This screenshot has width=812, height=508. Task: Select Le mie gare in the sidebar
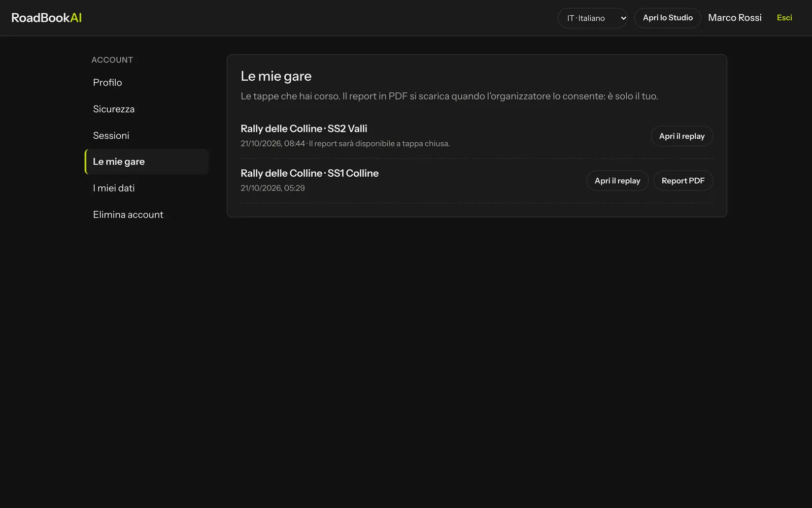pyautogui.click(x=147, y=162)
